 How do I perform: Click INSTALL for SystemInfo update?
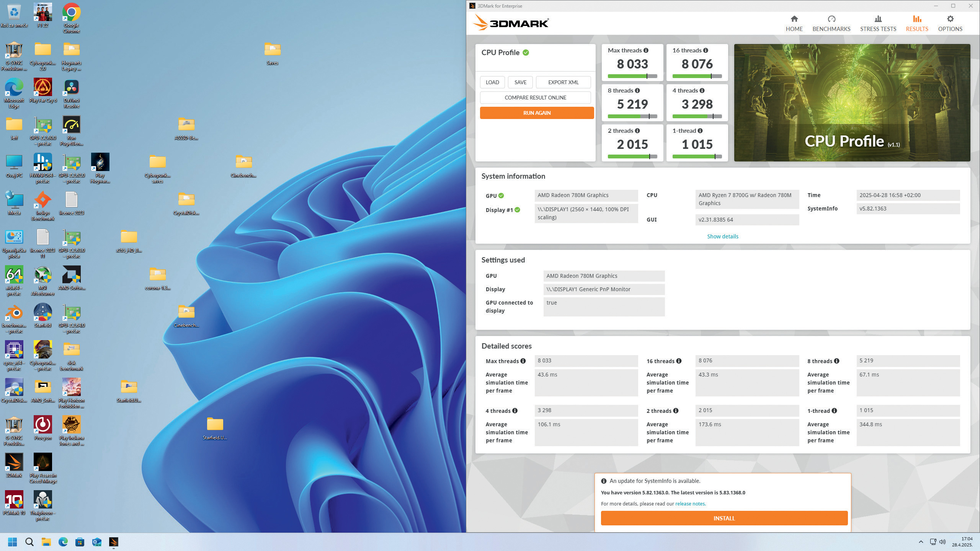click(724, 518)
